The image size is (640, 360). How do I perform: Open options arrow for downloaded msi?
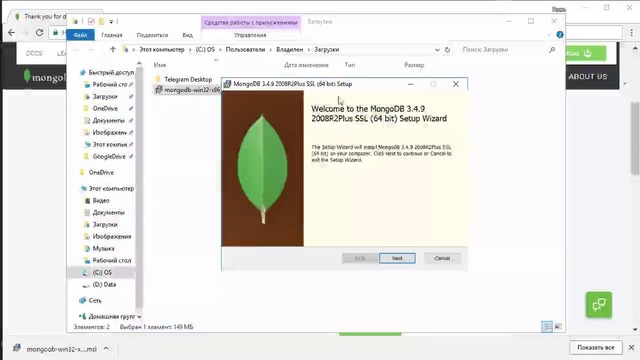click(x=106, y=349)
